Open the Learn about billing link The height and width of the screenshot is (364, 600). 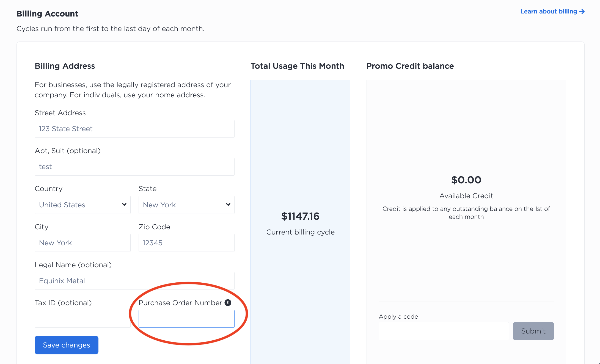coord(552,12)
